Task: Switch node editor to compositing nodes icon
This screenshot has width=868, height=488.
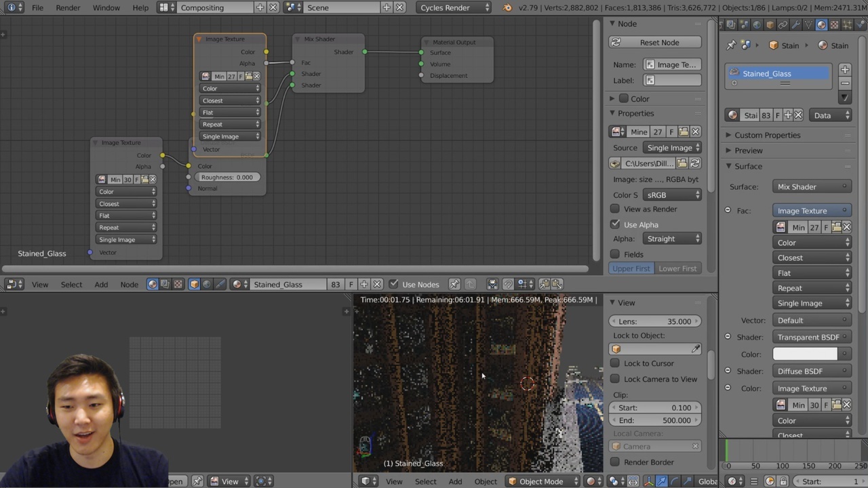Action: (165, 284)
